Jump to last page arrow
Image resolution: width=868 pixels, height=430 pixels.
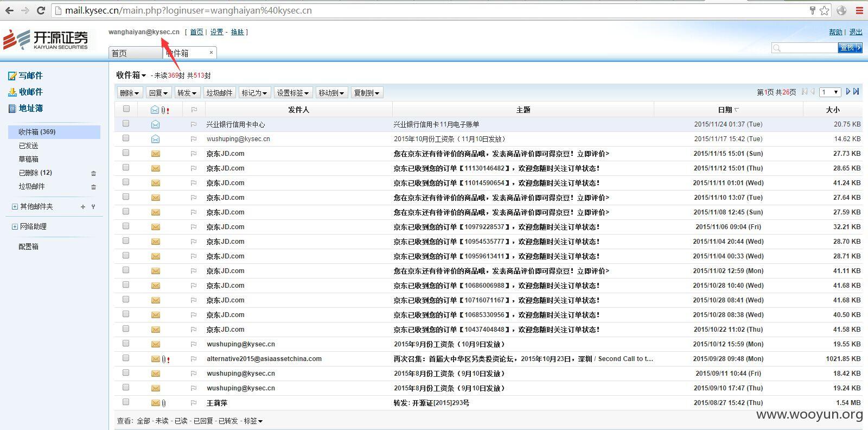point(856,92)
